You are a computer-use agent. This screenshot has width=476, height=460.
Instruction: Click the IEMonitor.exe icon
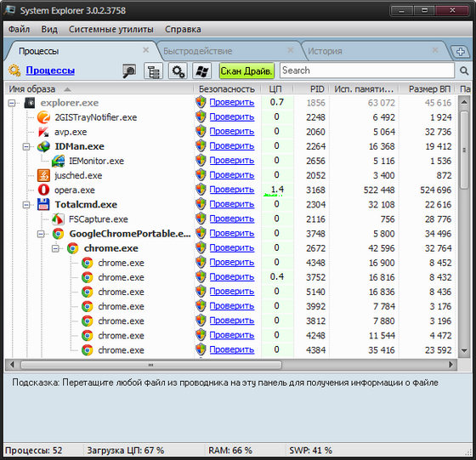click(x=58, y=161)
